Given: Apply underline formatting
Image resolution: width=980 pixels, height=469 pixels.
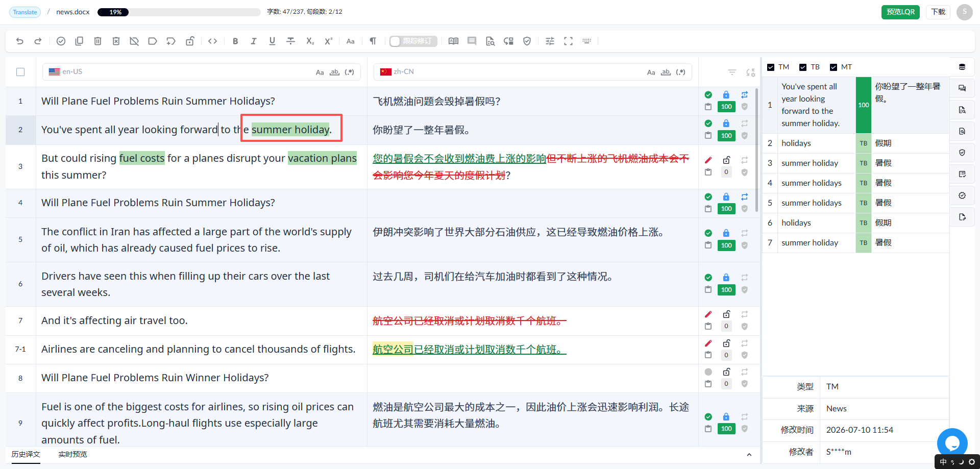Looking at the screenshot, I should (x=272, y=41).
